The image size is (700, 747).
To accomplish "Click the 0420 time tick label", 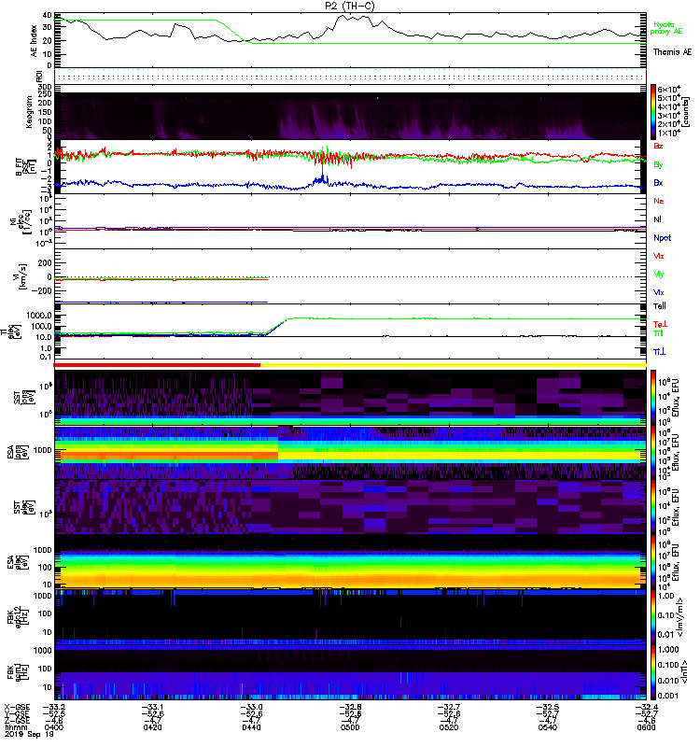I will (152, 727).
